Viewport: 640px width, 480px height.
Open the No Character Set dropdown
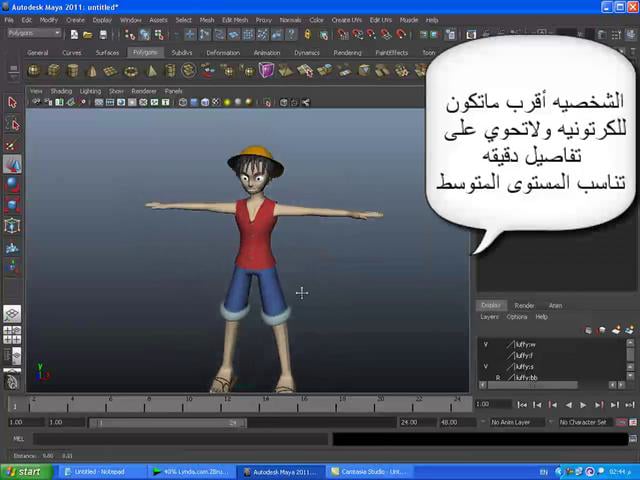click(x=585, y=422)
